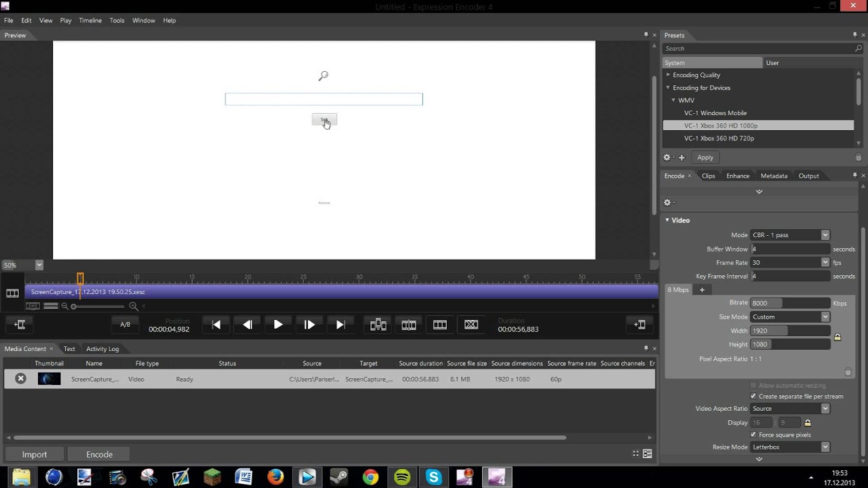
Task: Open the 50% preview zoom dropdown
Action: (x=39, y=265)
